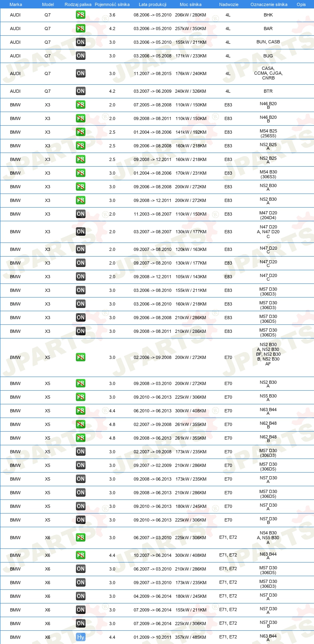Select the engine code BUG cell
Viewport: 314px width, 644px height.
(268, 56)
